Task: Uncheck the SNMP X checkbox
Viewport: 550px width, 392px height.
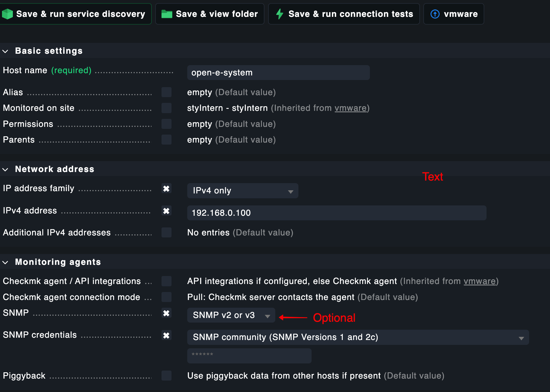Action: coord(166,313)
